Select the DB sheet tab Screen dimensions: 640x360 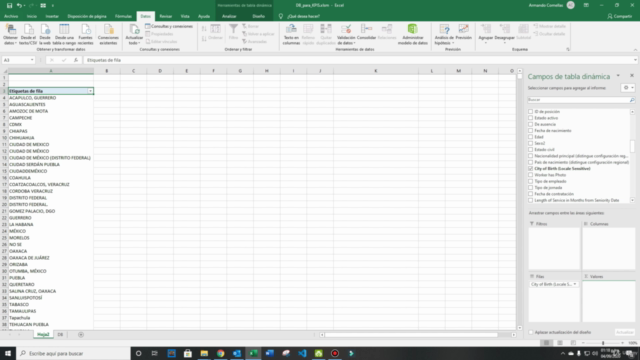coord(60,335)
